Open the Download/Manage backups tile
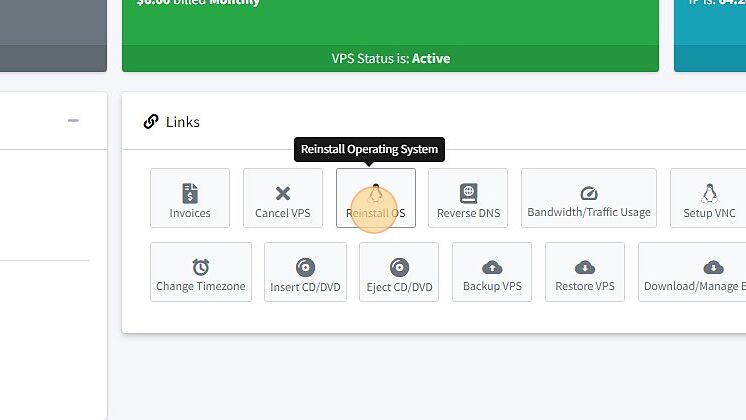Image resolution: width=746 pixels, height=420 pixels. coord(692,272)
